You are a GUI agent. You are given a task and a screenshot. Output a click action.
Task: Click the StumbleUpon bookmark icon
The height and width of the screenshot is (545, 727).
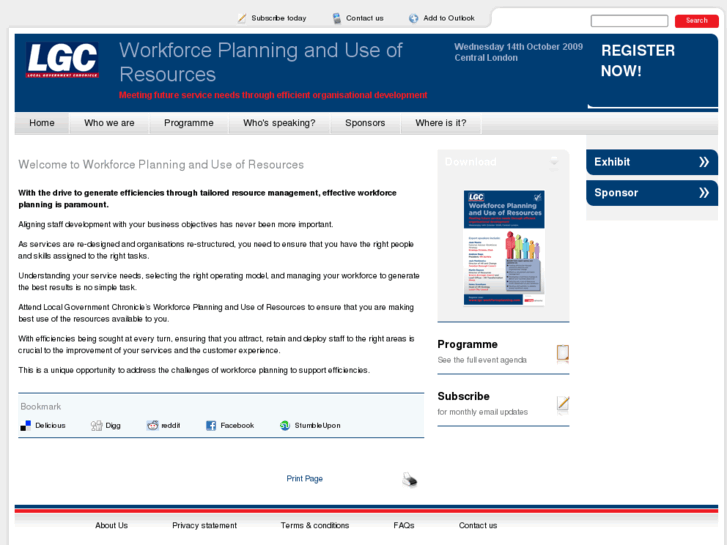click(x=285, y=425)
